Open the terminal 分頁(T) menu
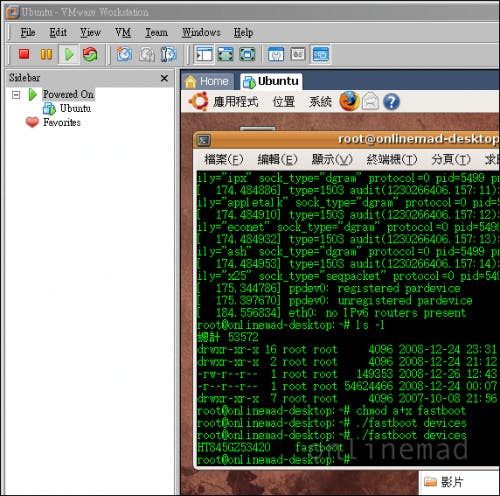The image size is (500, 496). point(451,160)
